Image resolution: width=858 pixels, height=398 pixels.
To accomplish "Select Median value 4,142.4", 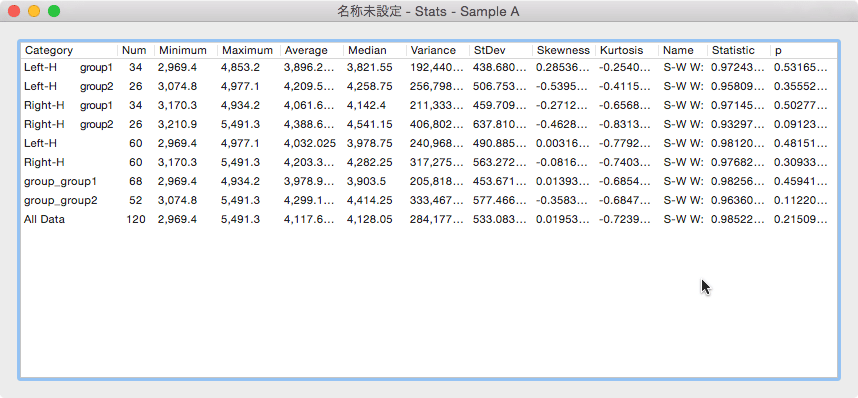I will [x=368, y=105].
